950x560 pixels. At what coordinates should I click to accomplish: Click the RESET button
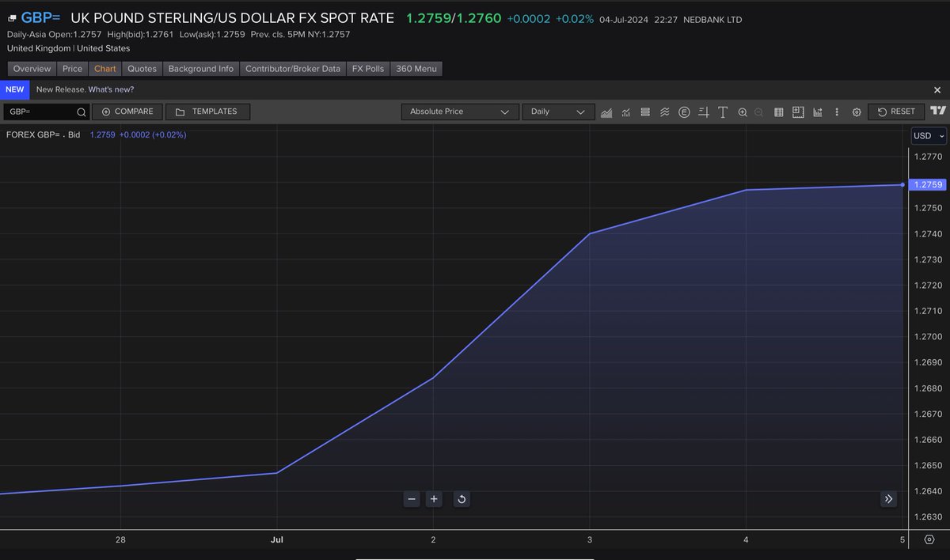(896, 112)
